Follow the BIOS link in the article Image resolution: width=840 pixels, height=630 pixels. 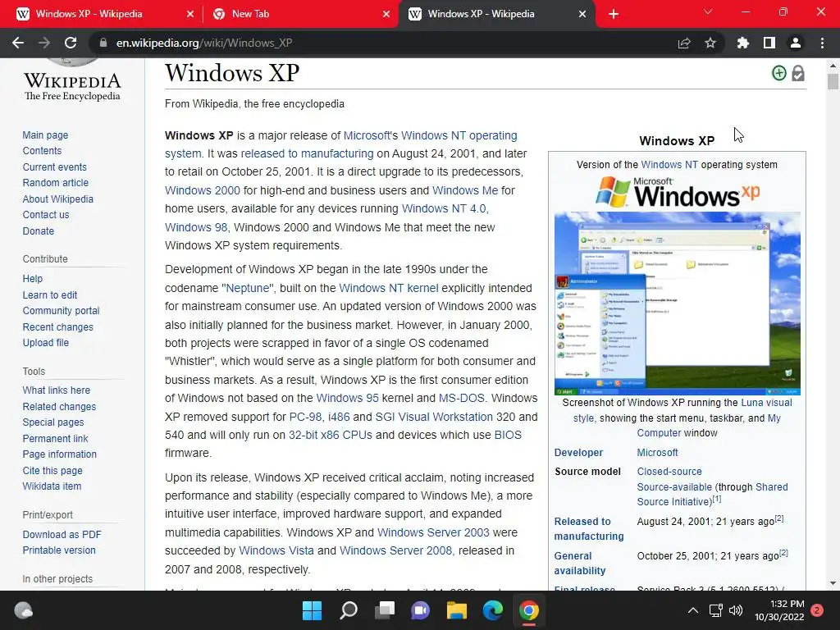pos(508,435)
